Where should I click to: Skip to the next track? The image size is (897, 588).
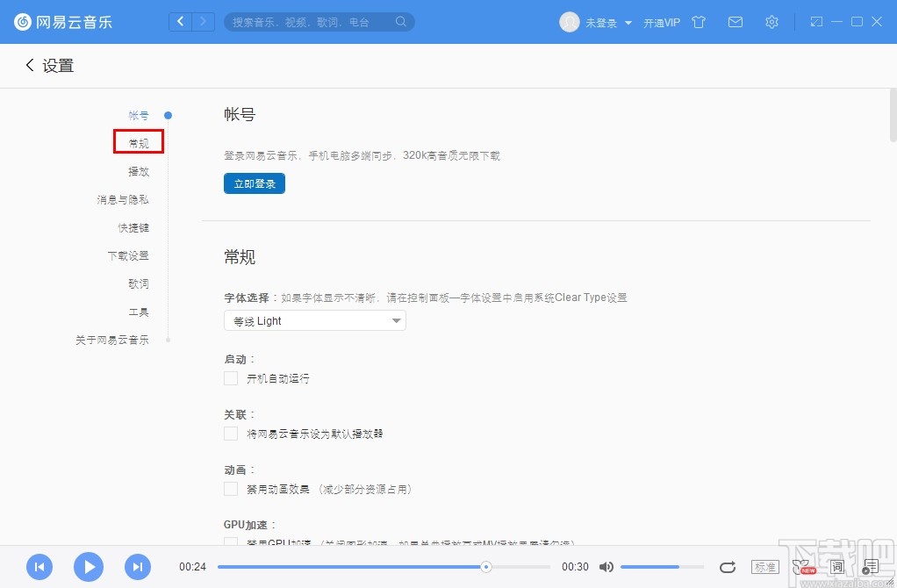138,567
